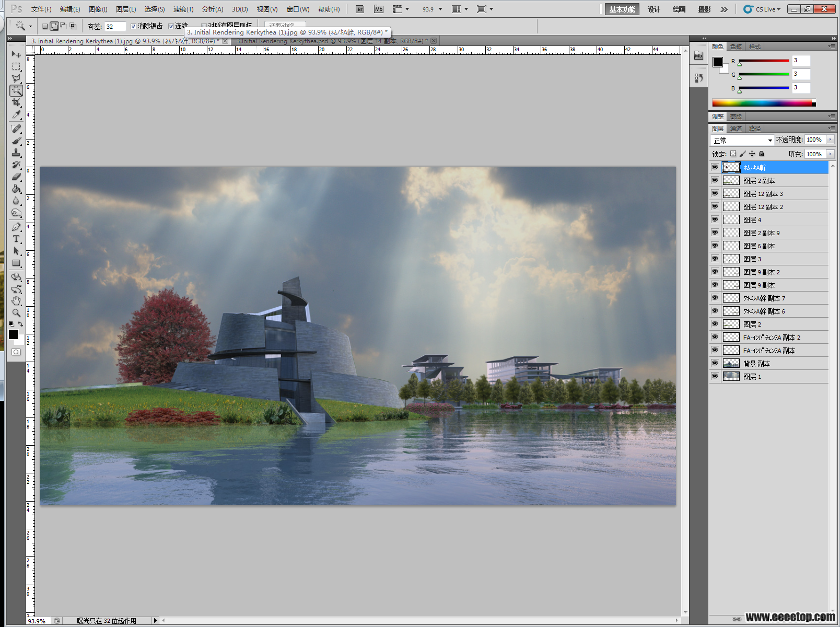Select the Path Selection tool
The image size is (840, 627).
(x=16, y=251)
